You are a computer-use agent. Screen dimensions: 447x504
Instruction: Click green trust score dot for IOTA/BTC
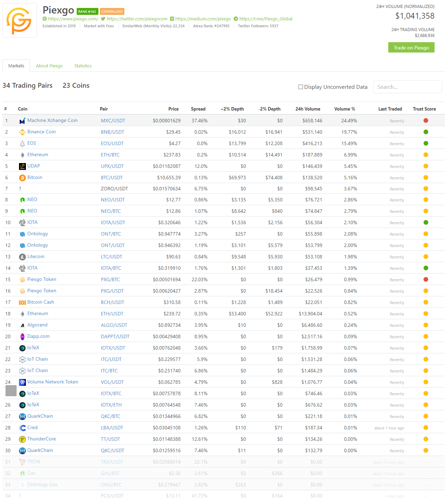point(426,268)
